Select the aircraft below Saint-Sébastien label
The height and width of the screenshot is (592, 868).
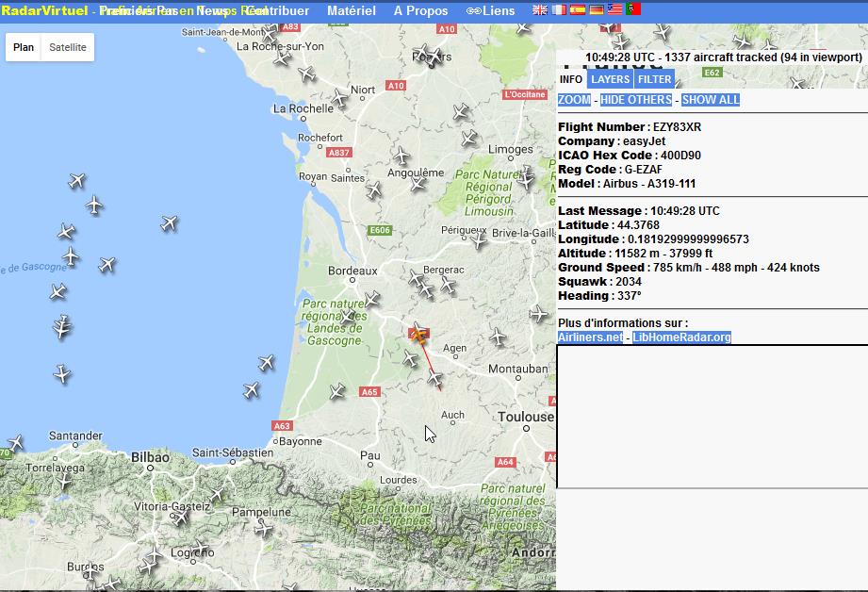click(x=217, y=493)
